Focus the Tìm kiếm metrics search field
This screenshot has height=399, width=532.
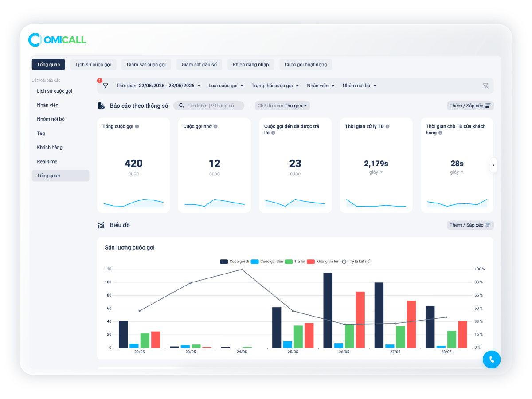(209, 106)
